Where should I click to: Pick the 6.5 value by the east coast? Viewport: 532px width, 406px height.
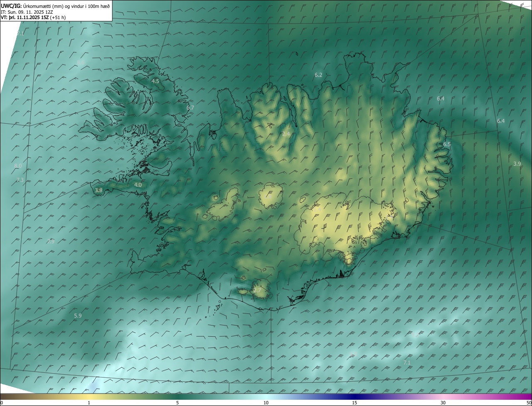pos(447,144)
